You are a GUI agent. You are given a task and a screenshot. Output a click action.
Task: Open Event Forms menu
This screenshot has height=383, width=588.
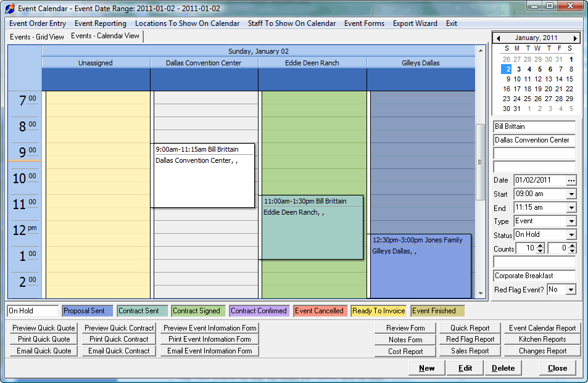tap(364, 23)
